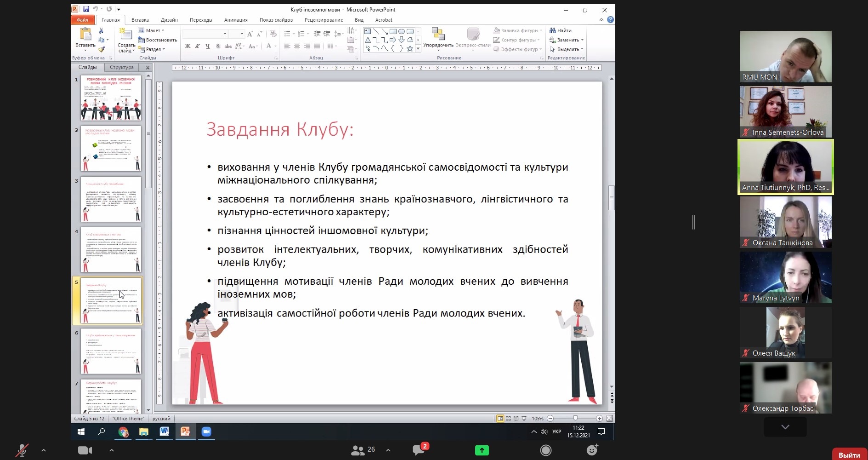This screenshot has height=460, width=868.
Task: Open the Вставка ribbon tab
Action: 140,20
